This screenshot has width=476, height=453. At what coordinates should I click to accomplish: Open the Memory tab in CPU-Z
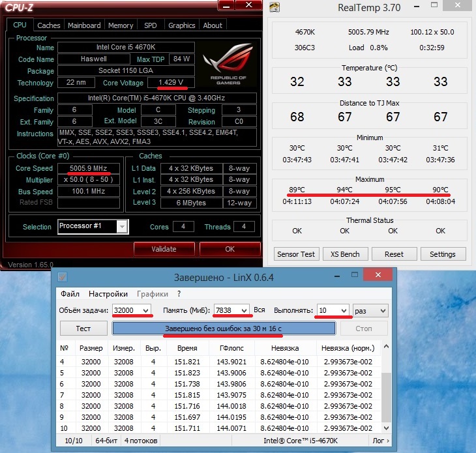coord(121,25)
